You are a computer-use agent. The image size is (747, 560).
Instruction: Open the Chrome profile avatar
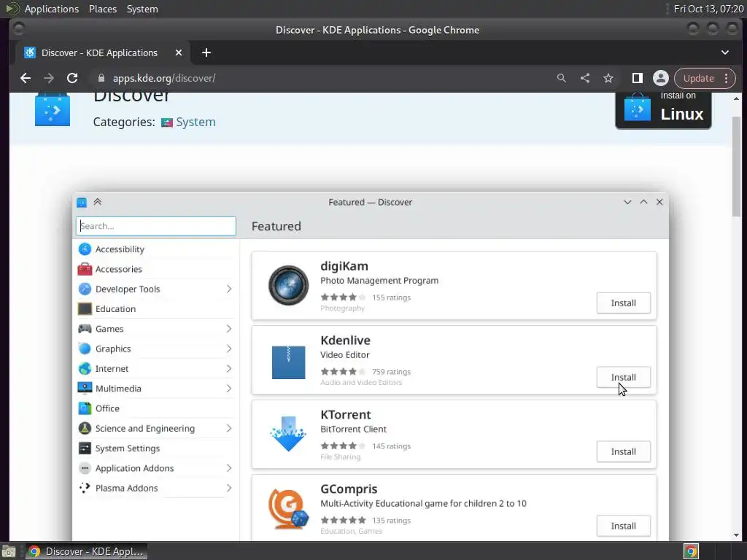point(661,78)
